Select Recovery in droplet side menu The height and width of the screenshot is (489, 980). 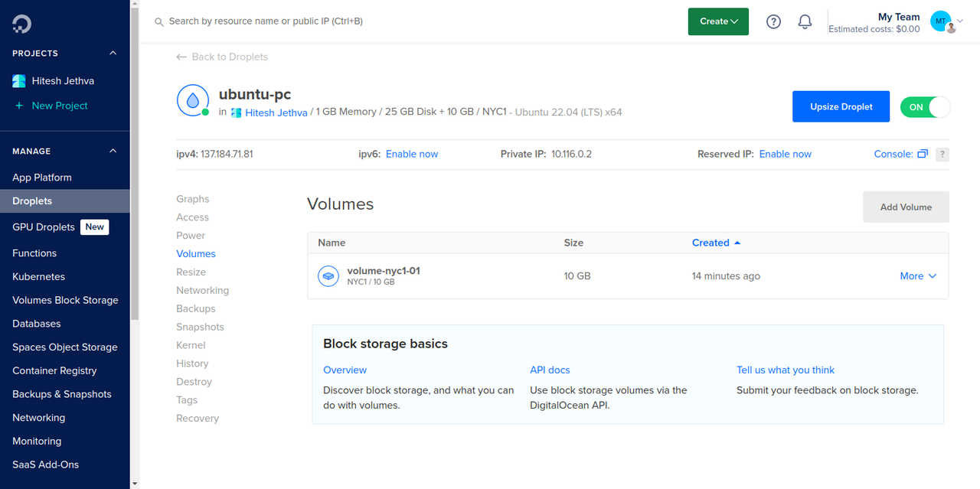[x=198, y=419]
